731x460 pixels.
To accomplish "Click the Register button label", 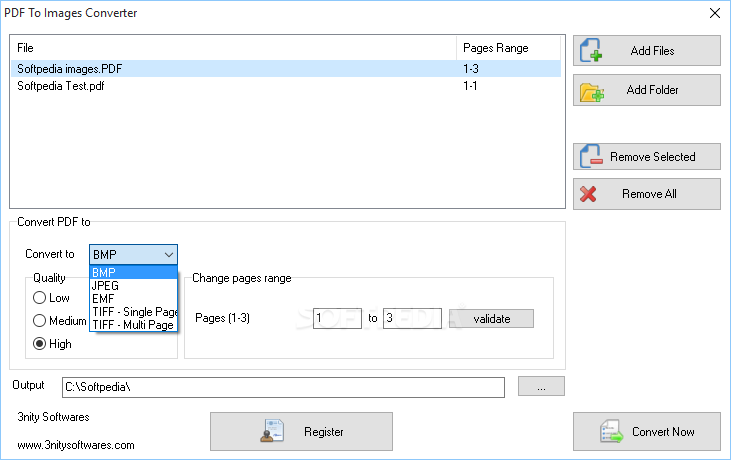I will [324, 432].
